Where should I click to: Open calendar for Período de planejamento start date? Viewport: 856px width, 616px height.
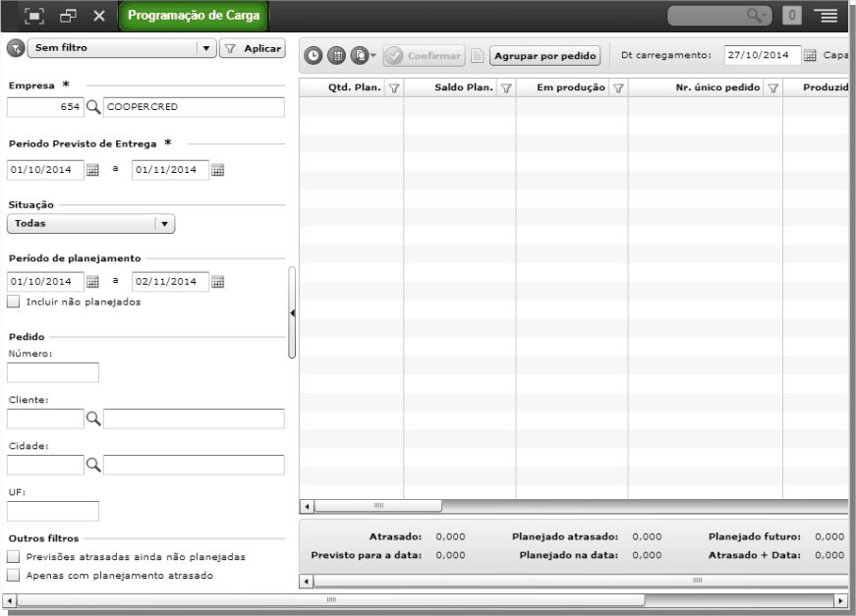[x=92, y=282]
